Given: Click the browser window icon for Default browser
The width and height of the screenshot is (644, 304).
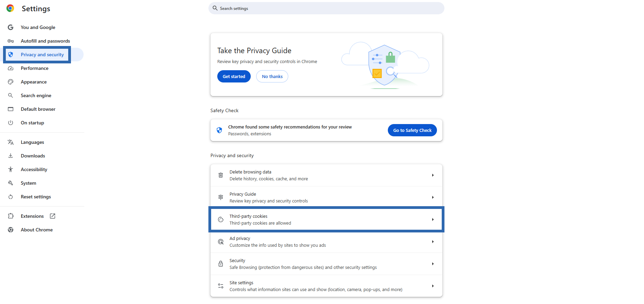Looking at the screenshot, I should point(11,109).
